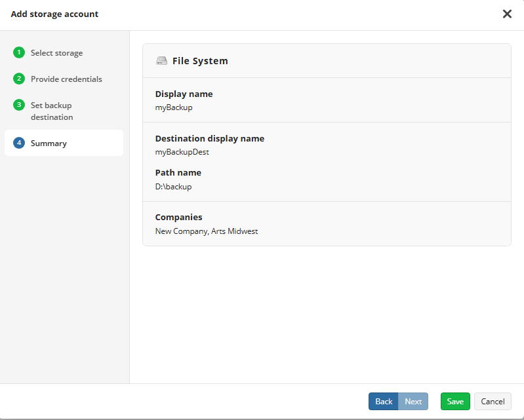Viewport: 524px width, 420px height.
Task: Close the Add storage account dialog
Action: 507,14
